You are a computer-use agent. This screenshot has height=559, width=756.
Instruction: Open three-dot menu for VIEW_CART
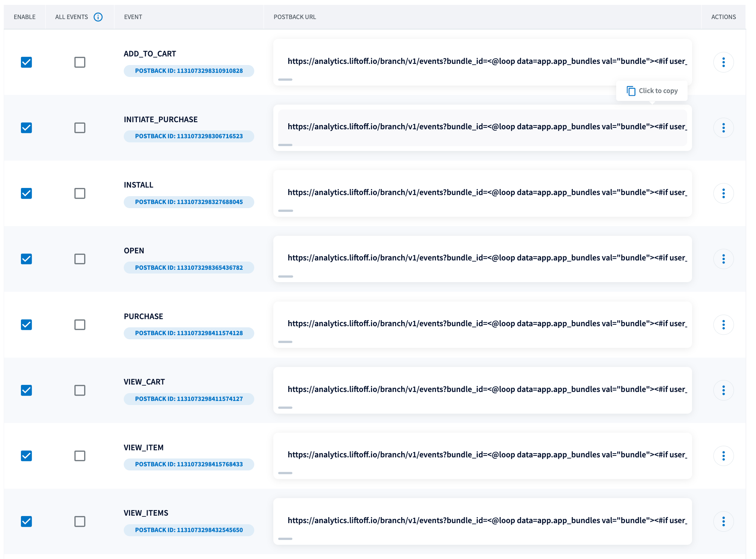pos(723,390)
